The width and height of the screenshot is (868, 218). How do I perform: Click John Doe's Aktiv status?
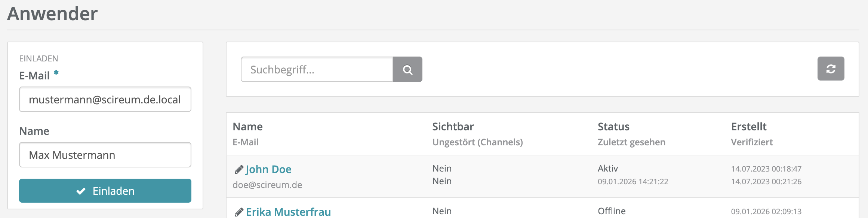tap(608, 169)
